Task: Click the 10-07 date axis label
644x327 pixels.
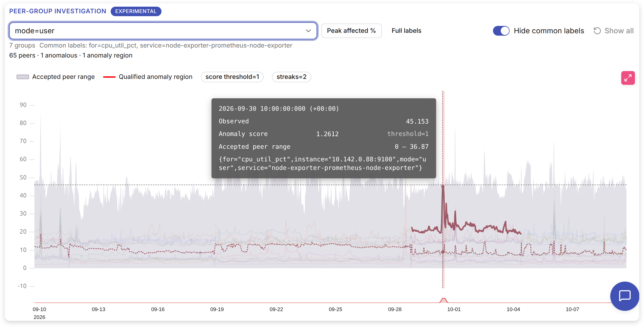Action: 572,309
